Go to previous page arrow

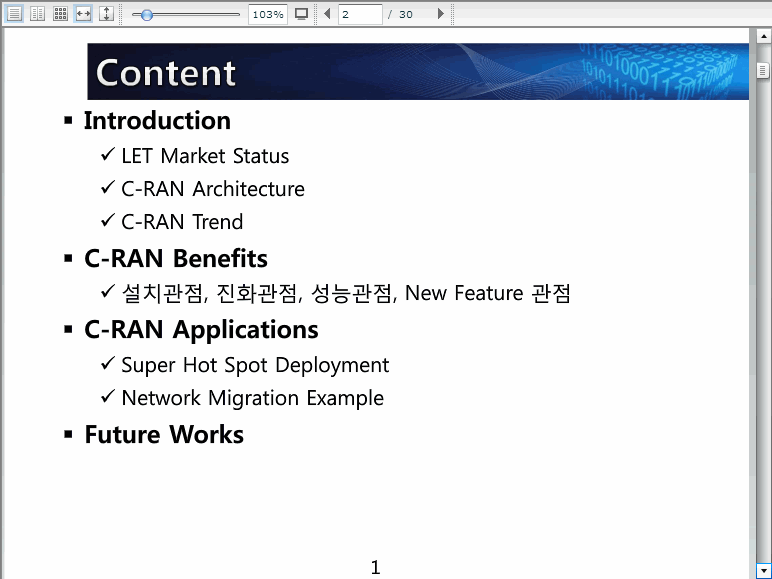tap(327, 14)
